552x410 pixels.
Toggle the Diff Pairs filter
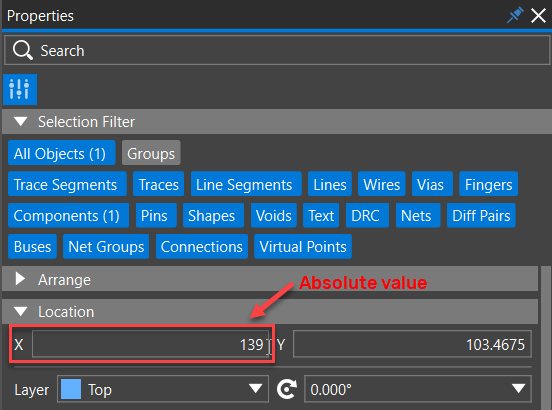(x=481, y=215)
